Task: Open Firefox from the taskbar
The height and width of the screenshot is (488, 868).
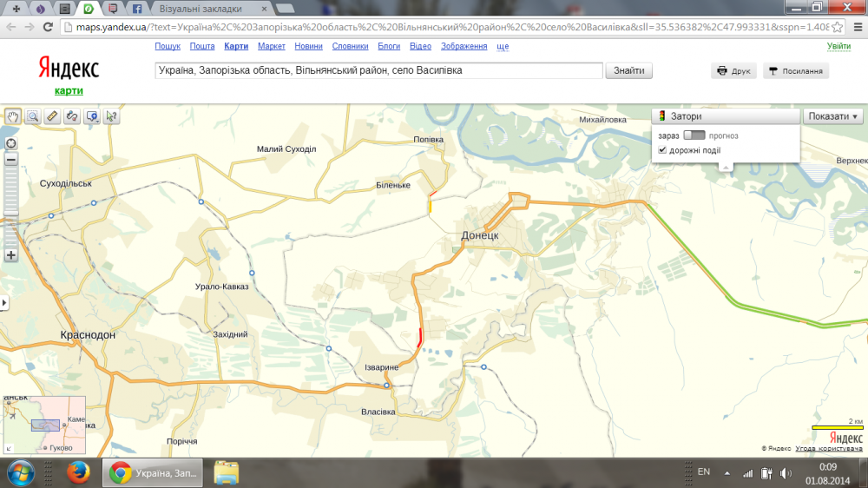Action: tap(78, 473)
